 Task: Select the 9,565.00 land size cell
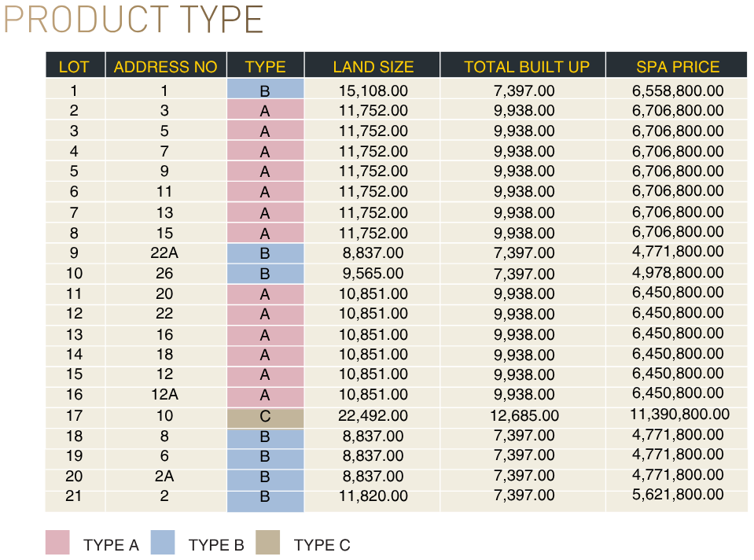(373, 274)
